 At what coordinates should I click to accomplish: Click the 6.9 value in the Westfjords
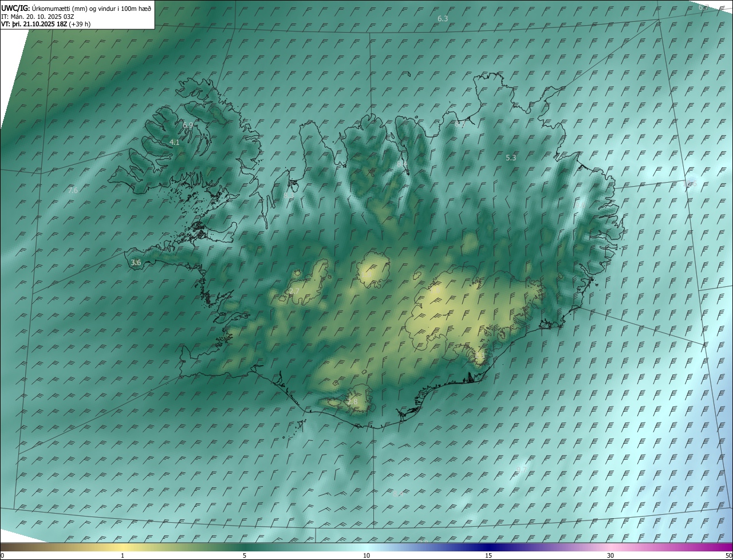tap(188, 125)
